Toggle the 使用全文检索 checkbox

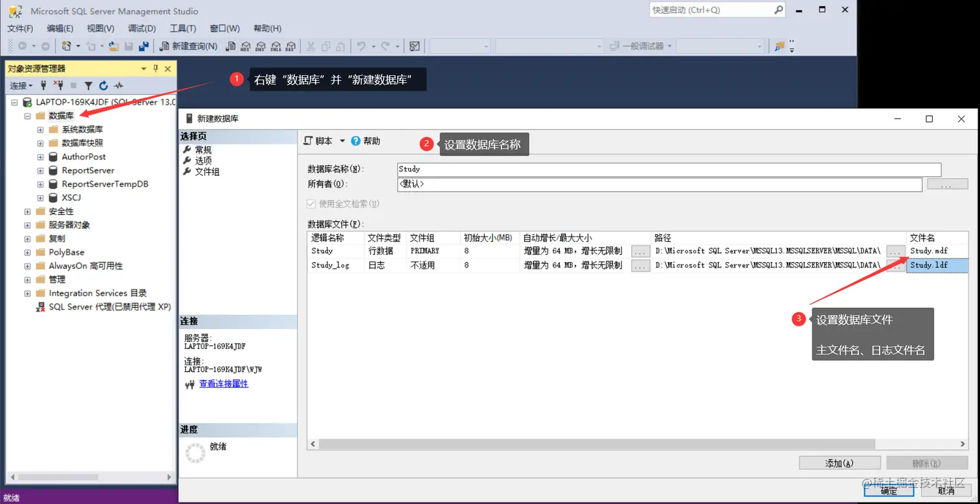(312, 203)
